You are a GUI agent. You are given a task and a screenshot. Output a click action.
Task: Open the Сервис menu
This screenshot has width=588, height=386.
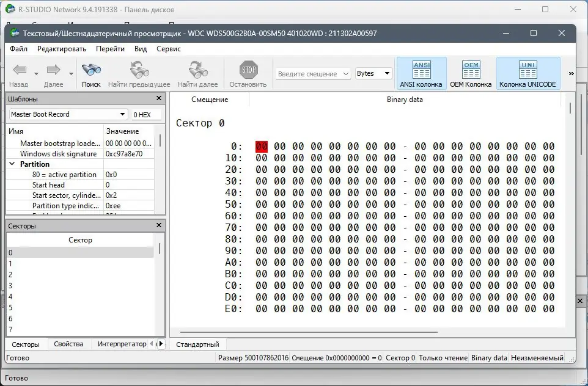169,49
